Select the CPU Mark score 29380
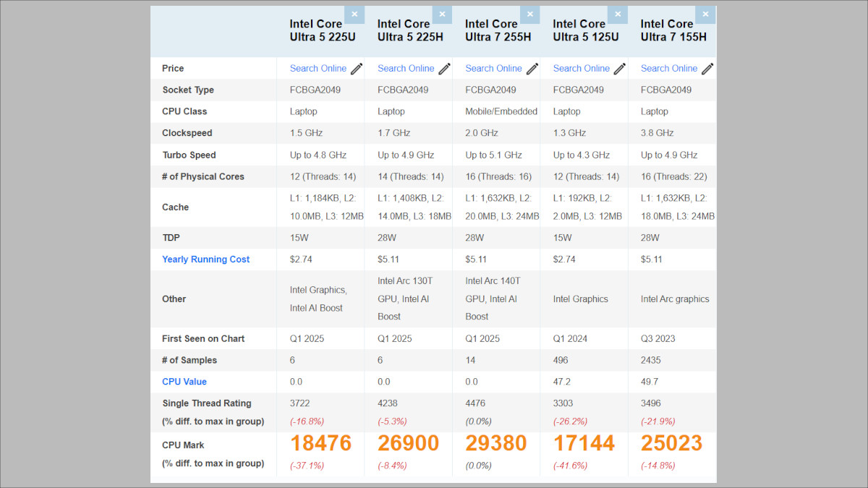Screen dimensions: 868x488 pyautogui.click(x=496, y=443)
